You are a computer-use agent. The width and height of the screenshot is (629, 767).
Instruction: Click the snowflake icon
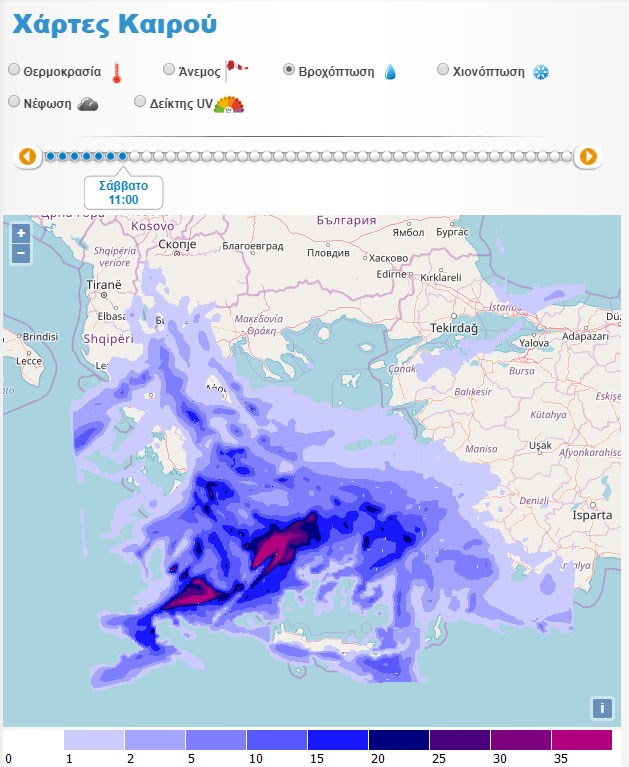[540, 72]
